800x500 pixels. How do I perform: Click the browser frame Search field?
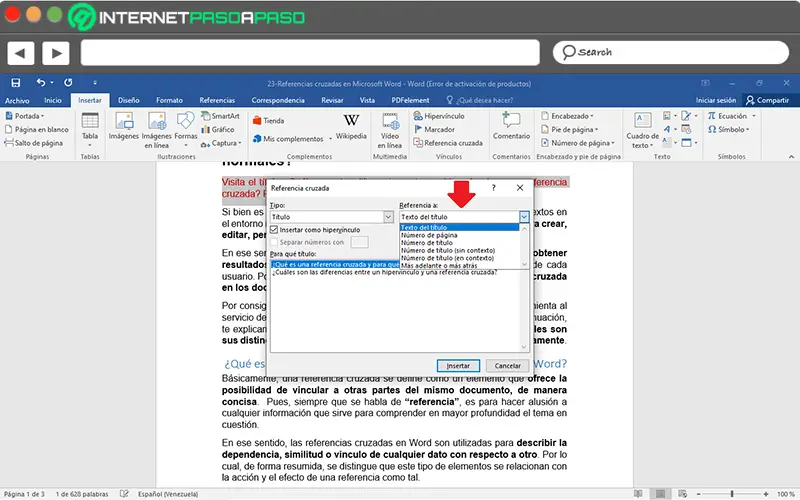click(671, 52)
